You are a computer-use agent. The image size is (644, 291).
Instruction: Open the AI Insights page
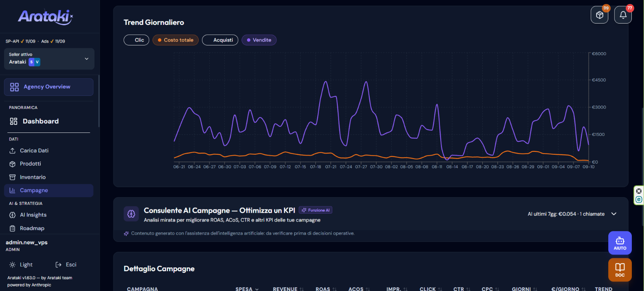(49, 215)
